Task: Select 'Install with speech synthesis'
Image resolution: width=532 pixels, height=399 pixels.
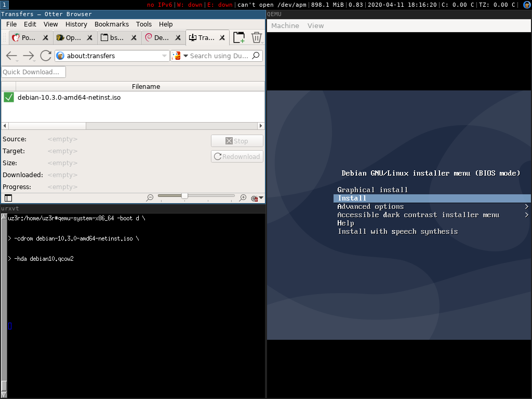Action: pyautogui.click(x=397, y=232)
